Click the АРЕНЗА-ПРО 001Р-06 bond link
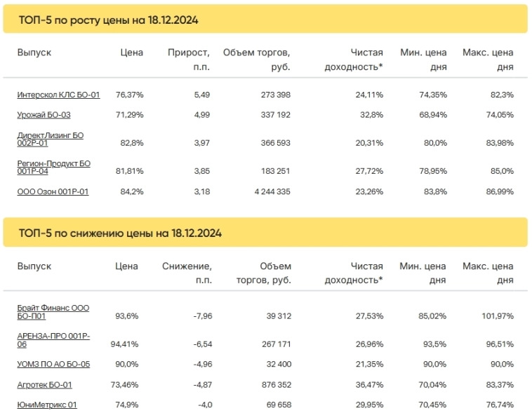This screenshot has width=532, height=420. 53,340
